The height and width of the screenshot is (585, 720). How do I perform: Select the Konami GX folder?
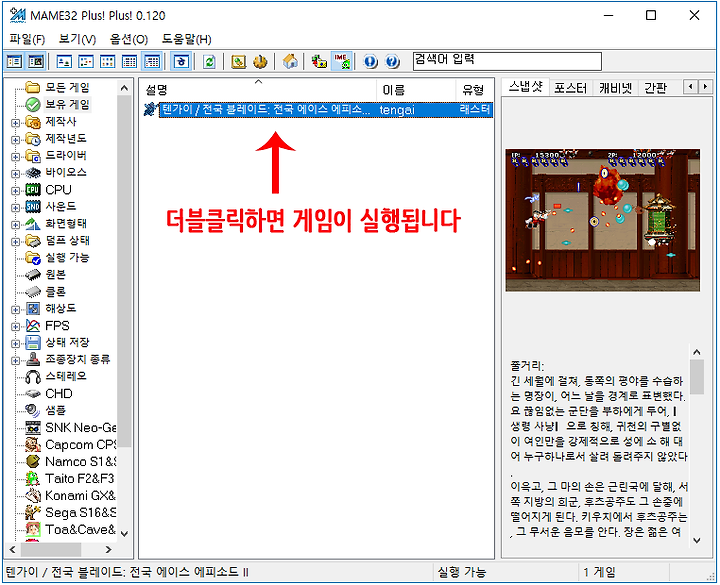(x=80, y=495)
